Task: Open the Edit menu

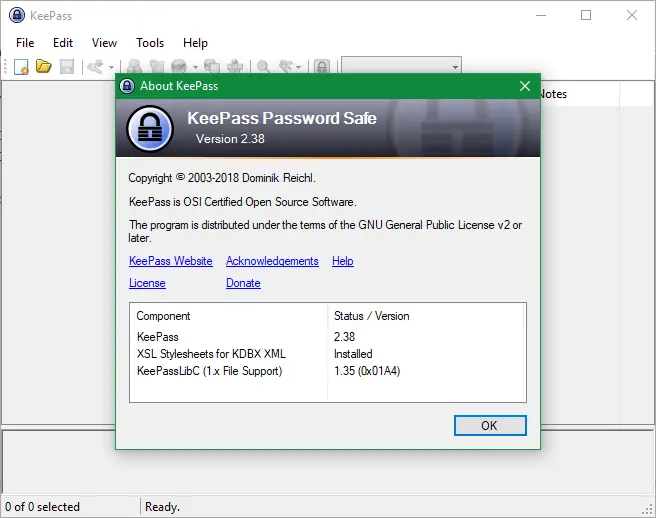Action: coord(63,43)
